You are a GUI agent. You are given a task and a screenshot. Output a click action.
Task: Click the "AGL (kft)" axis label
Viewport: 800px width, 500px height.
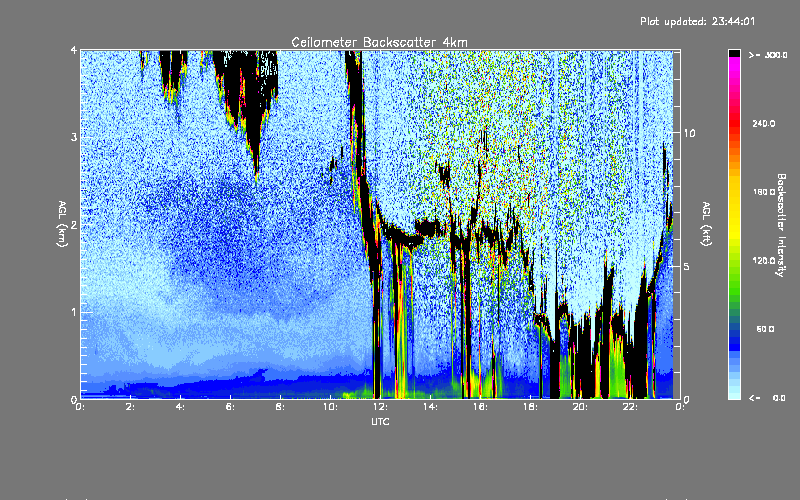coord(707,224)
